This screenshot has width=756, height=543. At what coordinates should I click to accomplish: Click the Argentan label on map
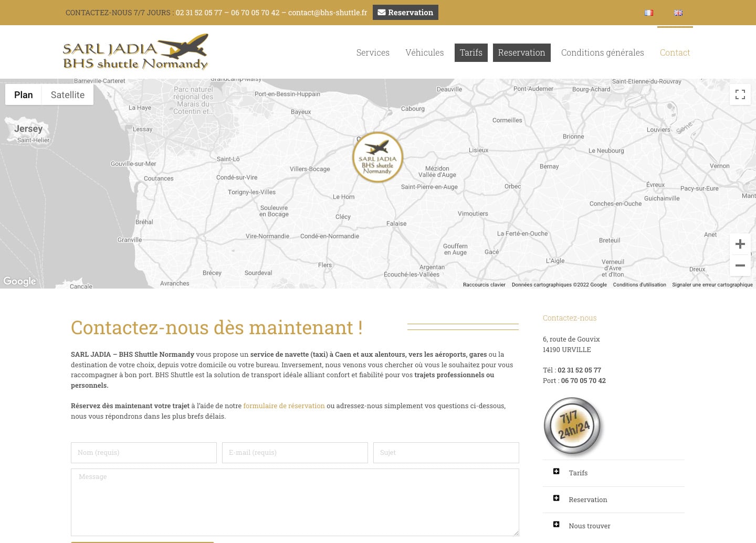432,267
